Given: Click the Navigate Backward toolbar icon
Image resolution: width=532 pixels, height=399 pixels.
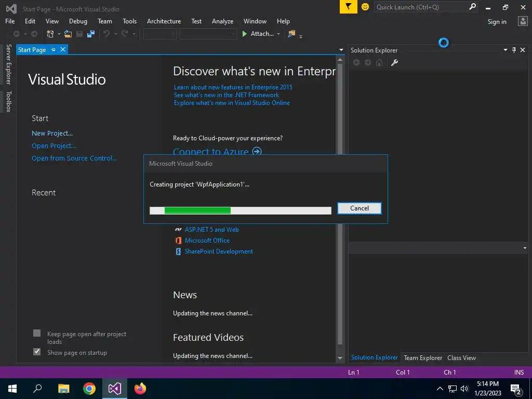Looking at the screenshot, I should [16, 34].
